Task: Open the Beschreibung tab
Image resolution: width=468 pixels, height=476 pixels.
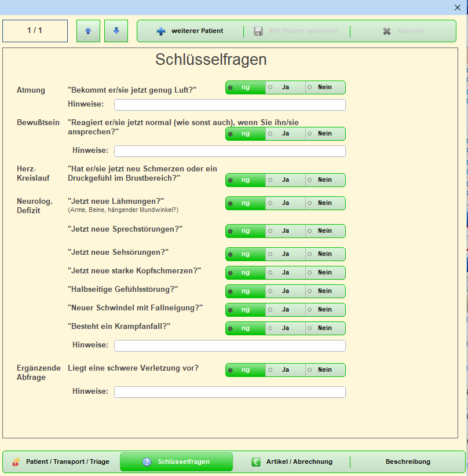Action: tap(408, 462)
